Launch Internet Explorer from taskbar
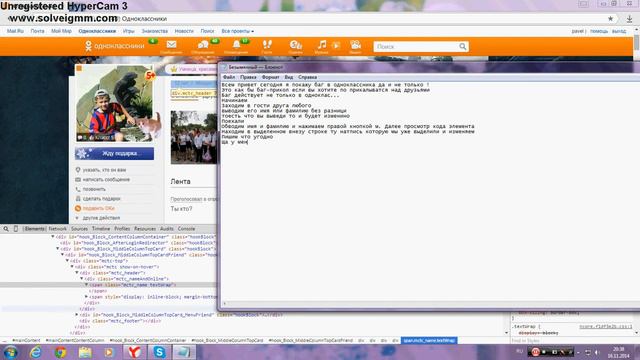The image size is (640, 360). [x=36, y=352]
